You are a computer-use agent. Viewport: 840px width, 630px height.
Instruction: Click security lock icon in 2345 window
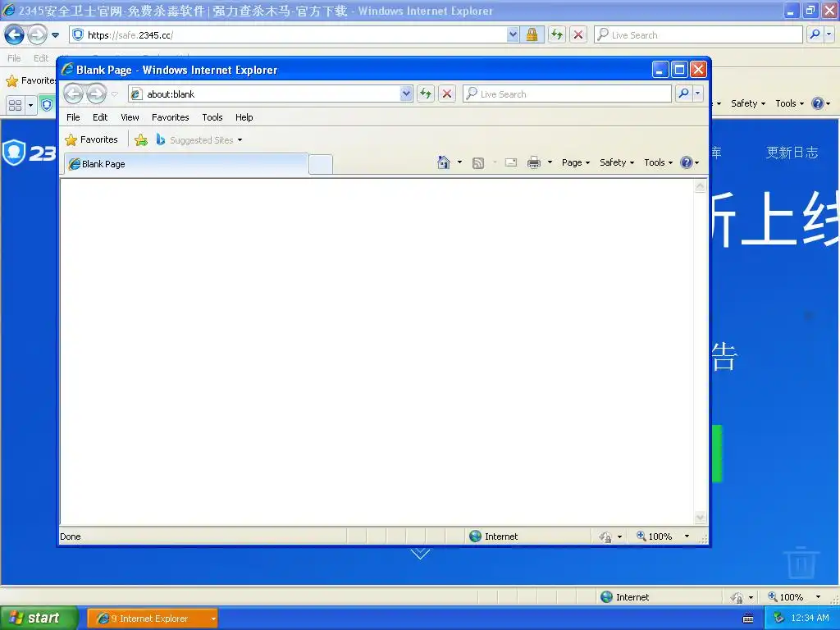pyautogui.click(x=532, y=35)
